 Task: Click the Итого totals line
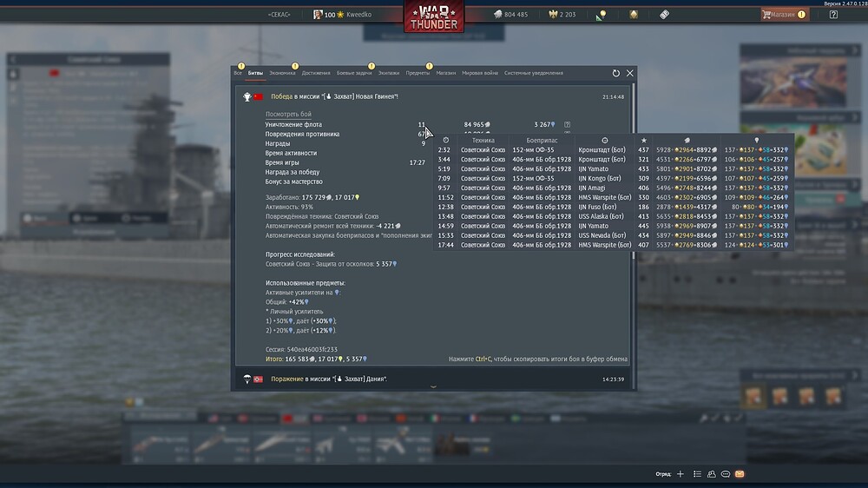coord(316,359)
